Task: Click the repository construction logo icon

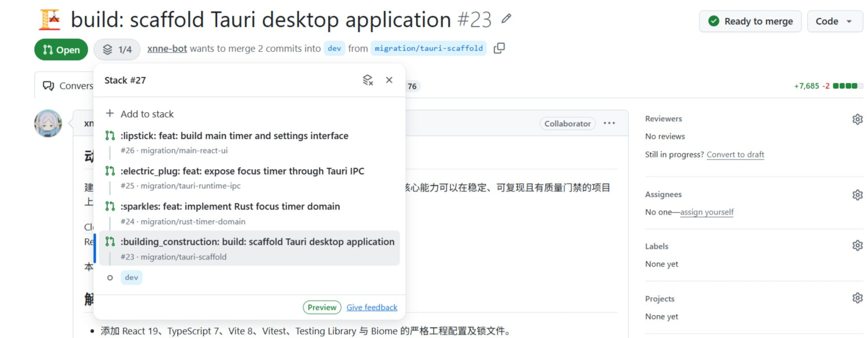Action: pos(50,20)
